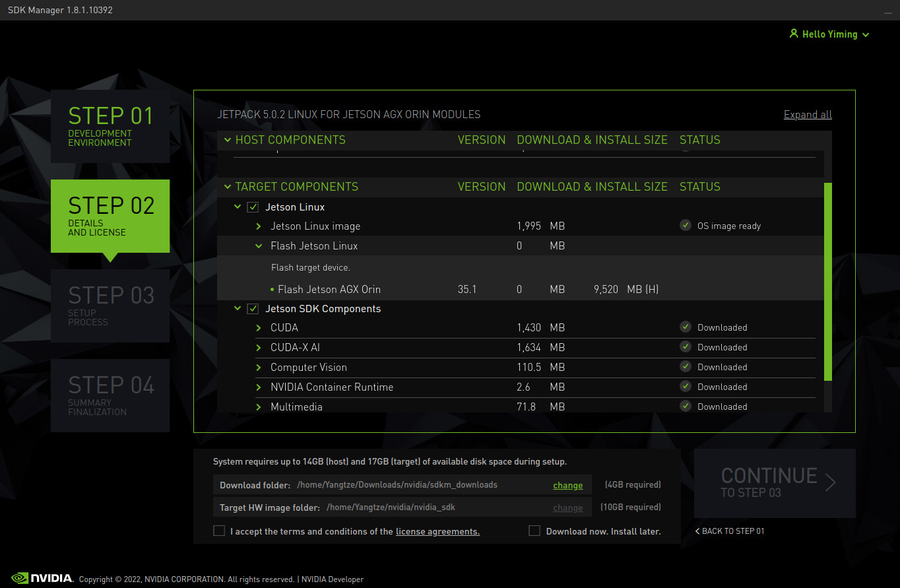900x588 pixels.
Task: Click the 1,430 MB CUDA download size
Action: [x=540, y=327]
